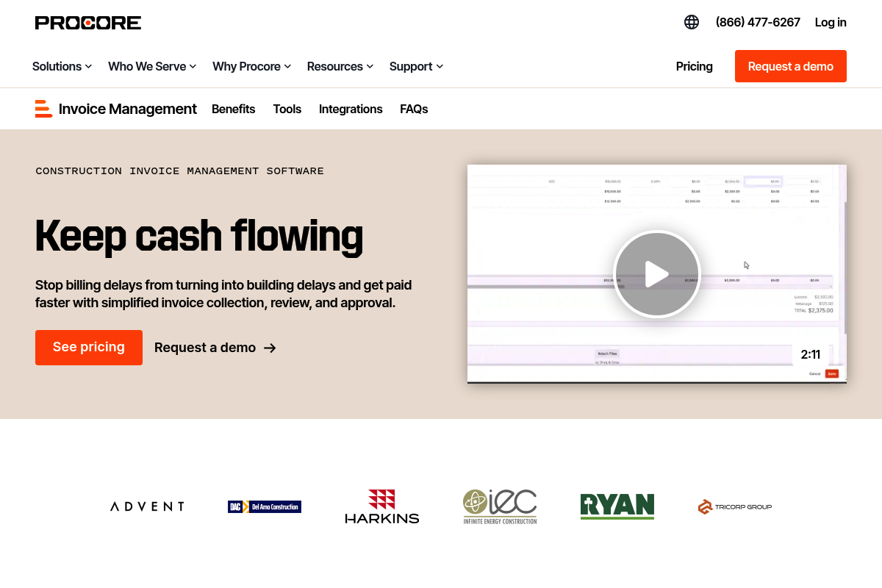Click the Advent company logo
The image size is (882, 588).
point(146,506)
